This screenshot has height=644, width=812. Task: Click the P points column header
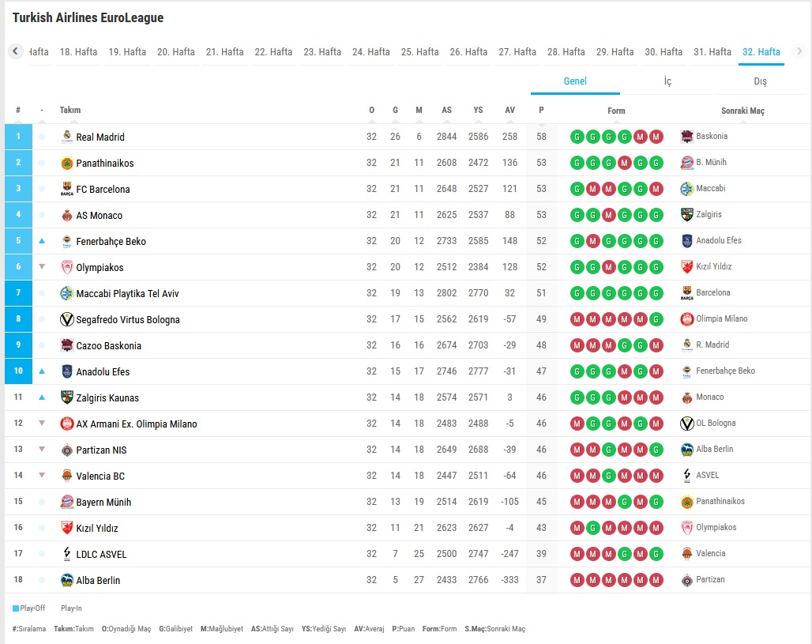click(x=541, y=111)
